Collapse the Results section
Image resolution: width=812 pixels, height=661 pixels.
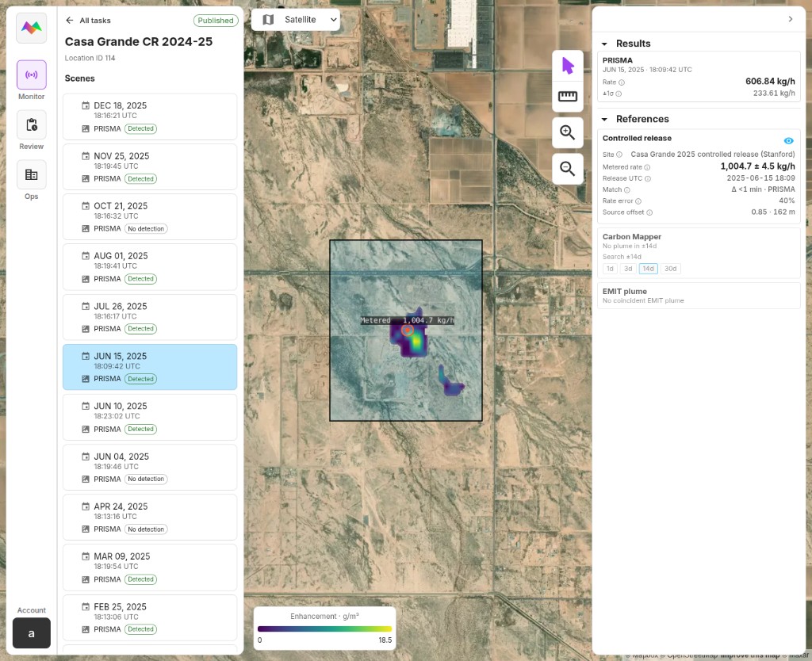(x=604, y=44)
